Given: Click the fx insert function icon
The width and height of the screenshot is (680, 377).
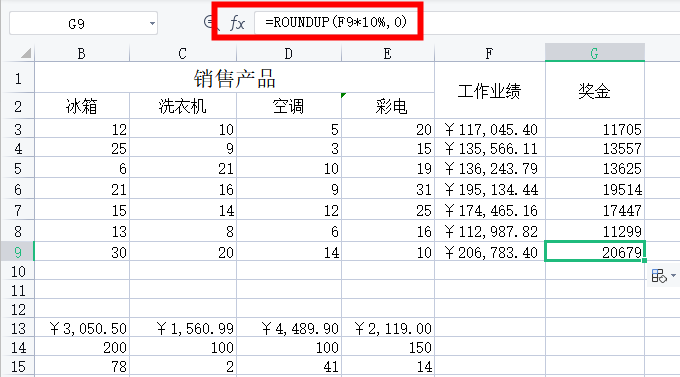Looking at the screenshot, I should point(237,23).
